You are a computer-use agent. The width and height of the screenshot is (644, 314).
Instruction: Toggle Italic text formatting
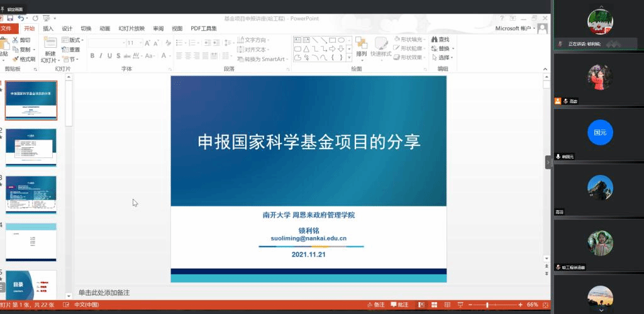(x=101, y=55)
